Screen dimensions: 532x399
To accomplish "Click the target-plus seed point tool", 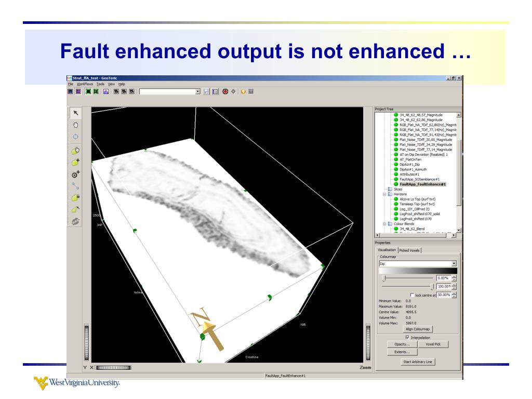I will click(x=76, y=174).
